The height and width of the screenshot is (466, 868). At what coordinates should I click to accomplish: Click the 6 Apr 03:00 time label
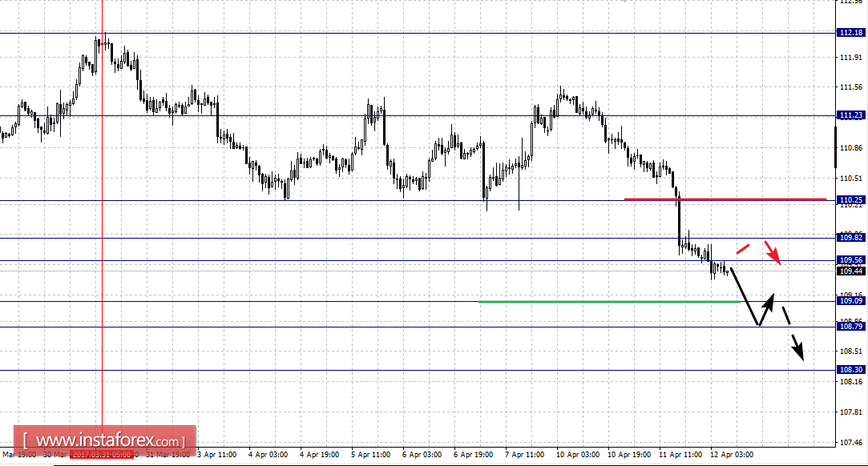click(x=422, y=455)
